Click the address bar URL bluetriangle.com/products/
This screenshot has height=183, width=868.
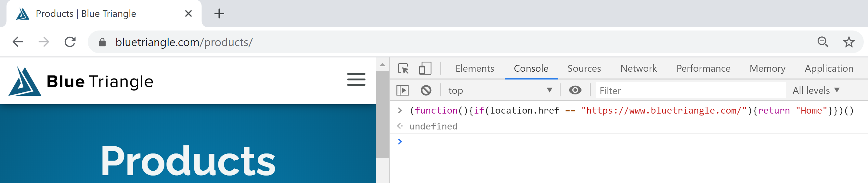184,42
